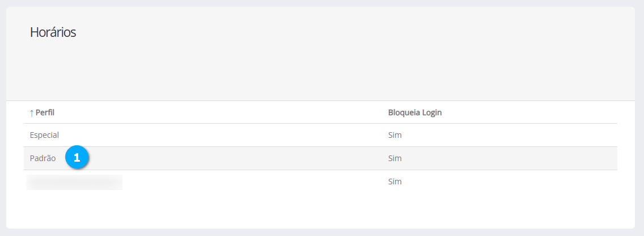Click the highlighted Padrão row's far right end
Image resolution: width=644 pixels, height=236 pixels.
601,158
